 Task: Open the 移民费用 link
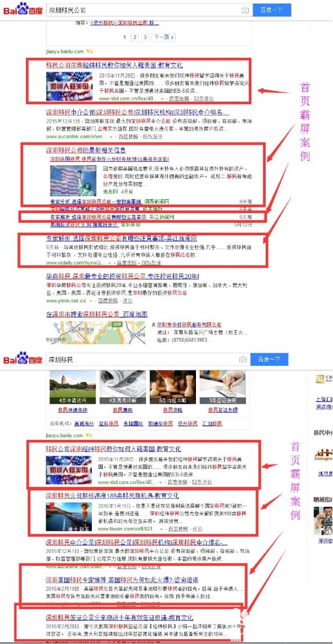pyautogui.click(x=123, y=410)
